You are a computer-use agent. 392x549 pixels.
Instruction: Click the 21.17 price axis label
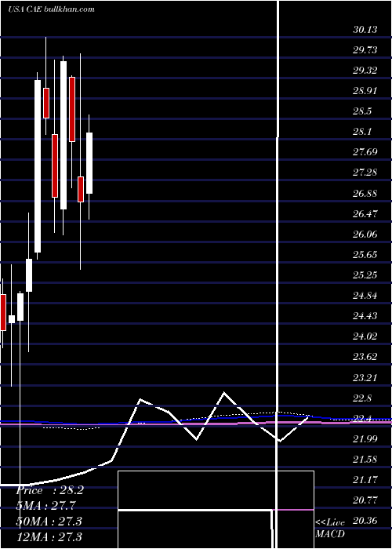tap(365, 480)
